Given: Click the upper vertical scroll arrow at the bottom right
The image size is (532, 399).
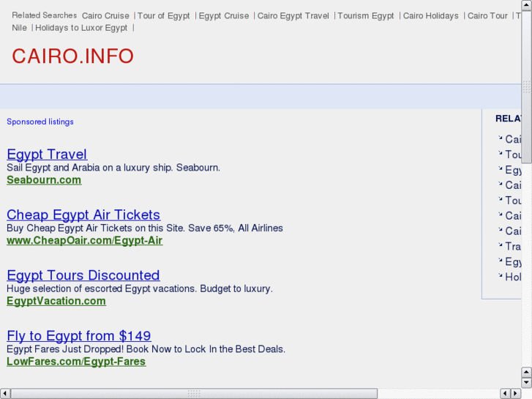Looking at the screenshot, I should tap(526, 372).
